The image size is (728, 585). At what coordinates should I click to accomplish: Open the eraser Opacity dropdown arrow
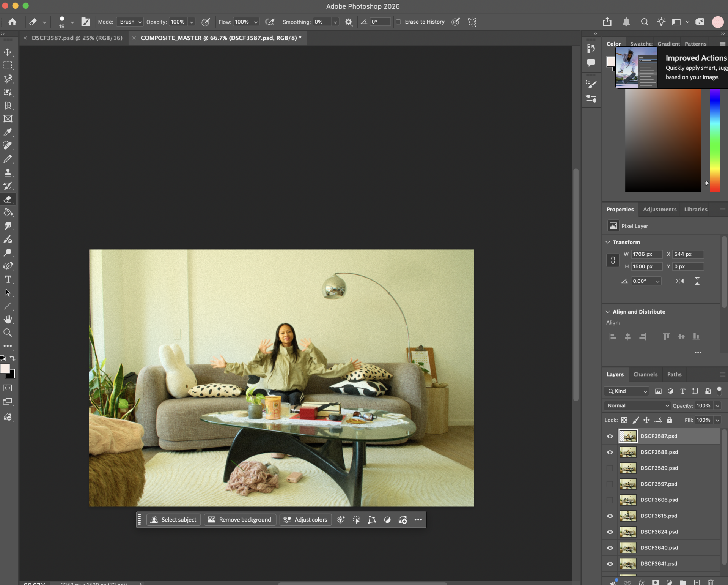click(192, 22)
